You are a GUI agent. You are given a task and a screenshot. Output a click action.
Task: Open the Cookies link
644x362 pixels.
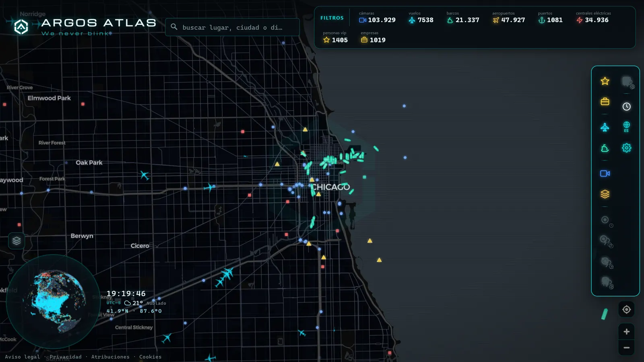pos(150,357)
